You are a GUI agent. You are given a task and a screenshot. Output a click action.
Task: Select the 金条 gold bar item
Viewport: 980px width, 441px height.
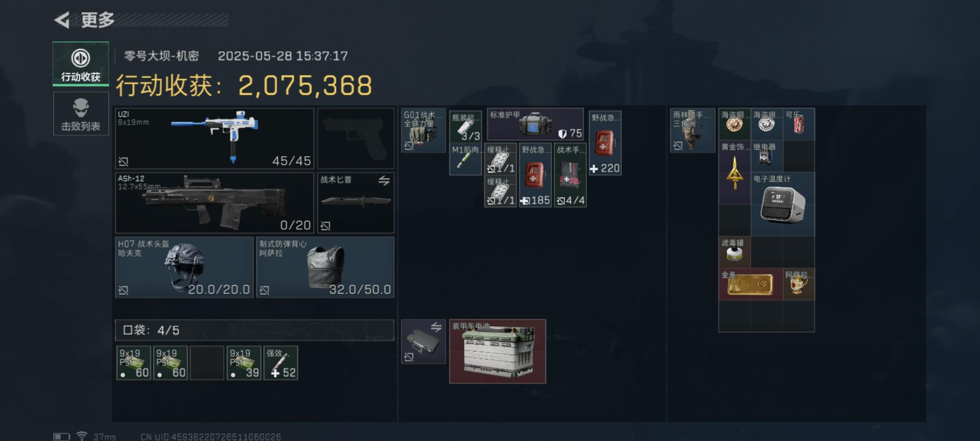751,284
